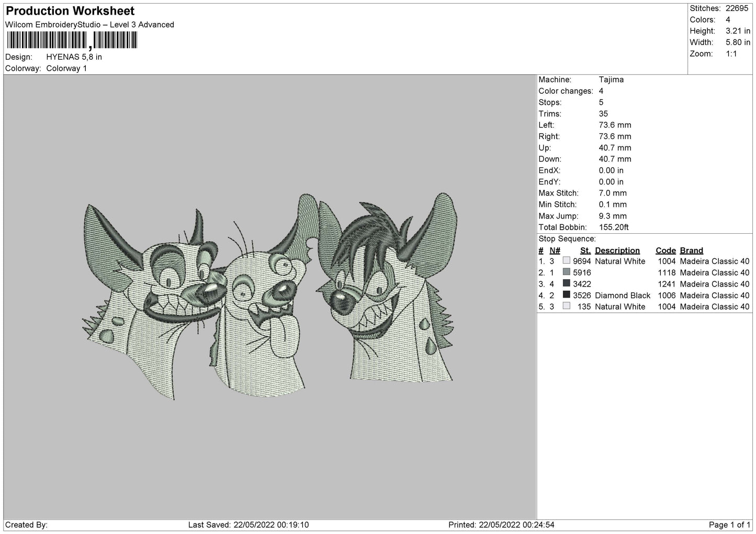
Task: Click the St. column header
Action: click(x=585, y=251)
